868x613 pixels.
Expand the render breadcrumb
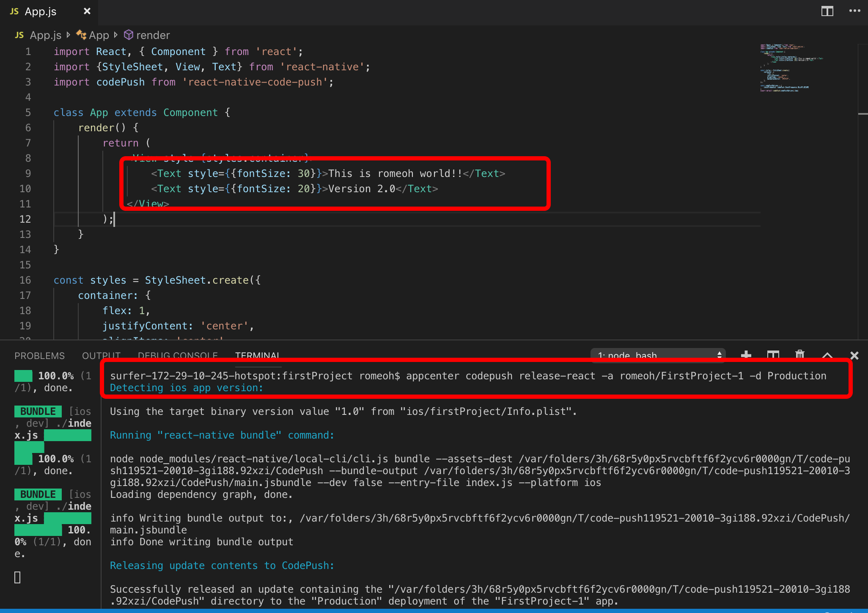click(x=153, y=35)
